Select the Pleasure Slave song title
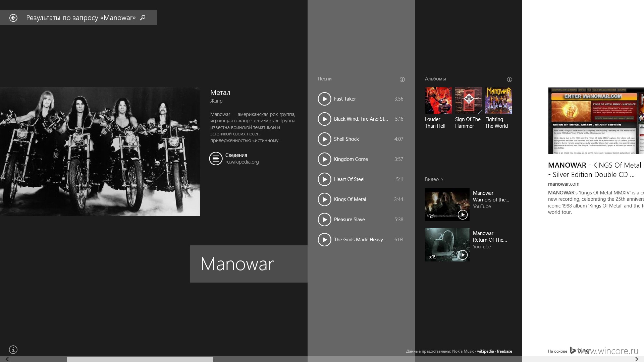 coord(349,220)
